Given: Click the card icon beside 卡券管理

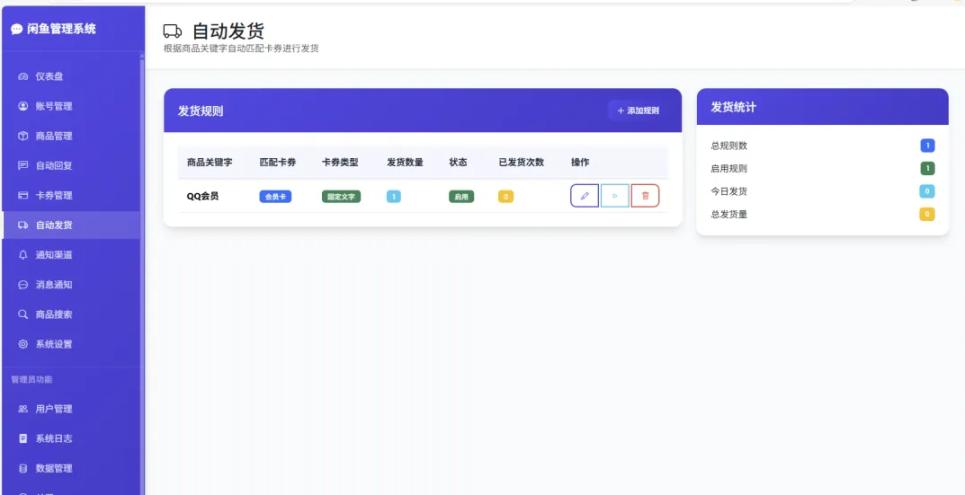Looking at the screenshot, I should [23, 195].
